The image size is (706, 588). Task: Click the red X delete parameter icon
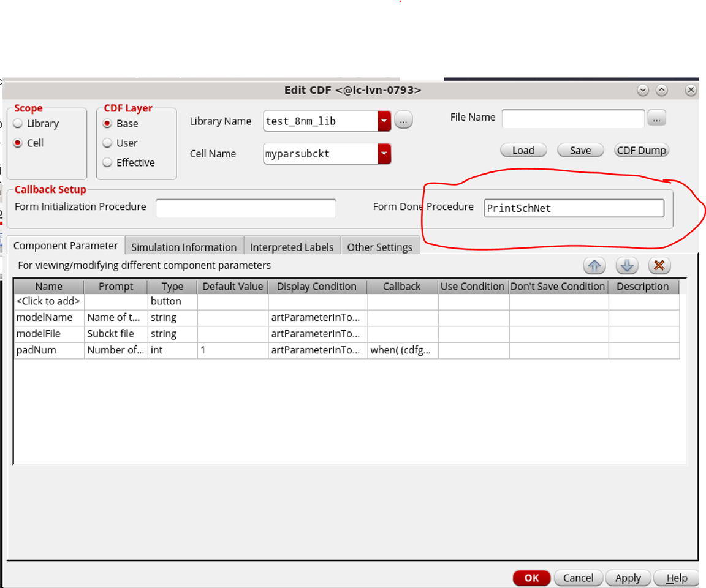point(659,266)
